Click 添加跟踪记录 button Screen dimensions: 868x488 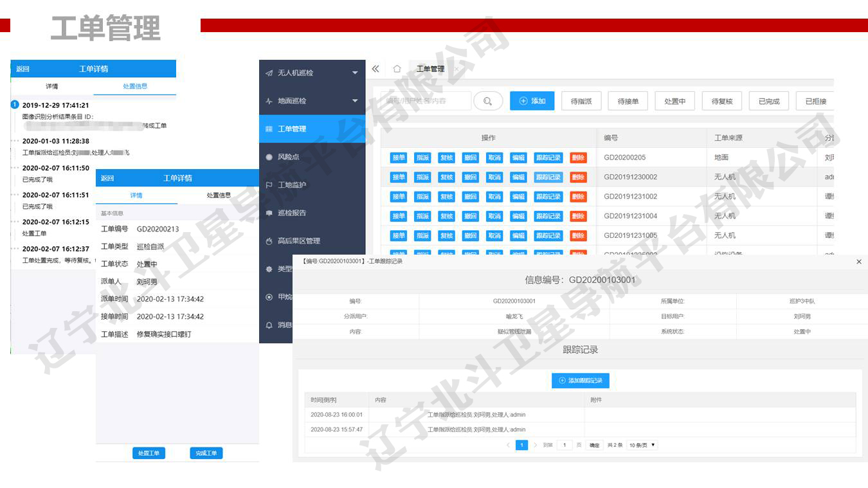[581, 381]
